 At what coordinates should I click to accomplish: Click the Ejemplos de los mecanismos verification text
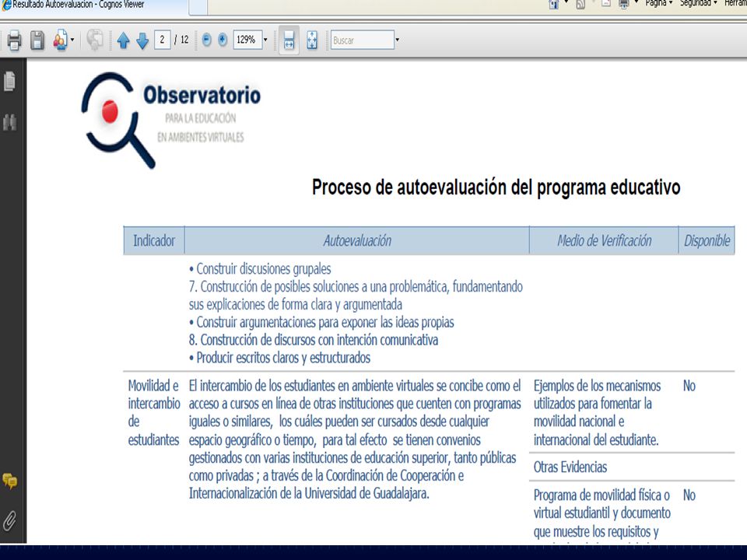(x=597, y=412)
